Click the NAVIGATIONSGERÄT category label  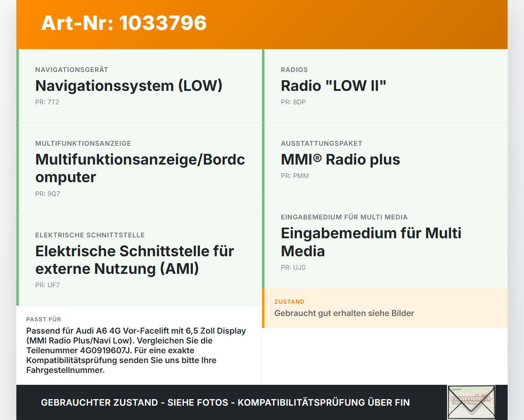click(72, 70)
